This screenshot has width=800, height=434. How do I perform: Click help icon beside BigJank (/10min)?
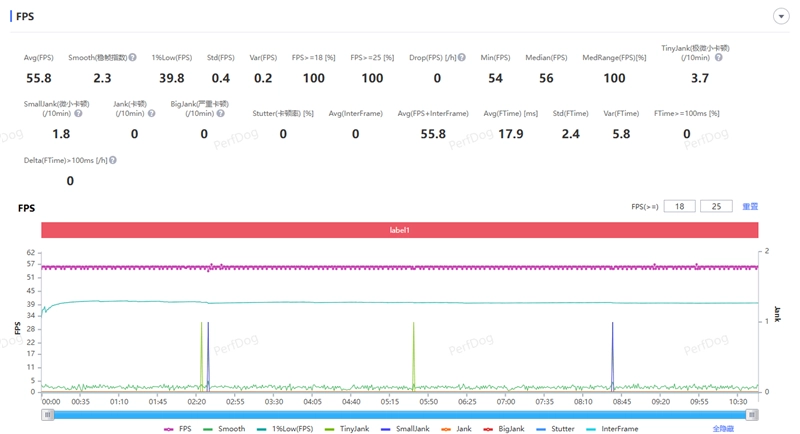221,114
